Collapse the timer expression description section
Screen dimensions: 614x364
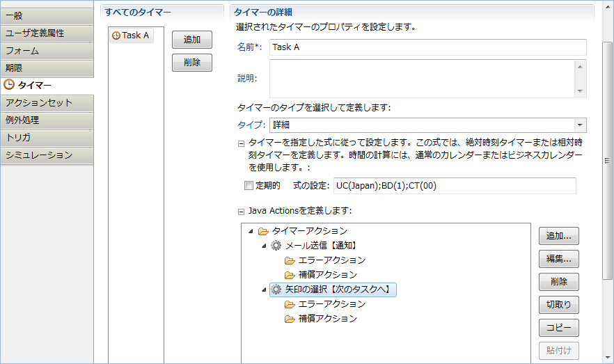coord(241,143)
